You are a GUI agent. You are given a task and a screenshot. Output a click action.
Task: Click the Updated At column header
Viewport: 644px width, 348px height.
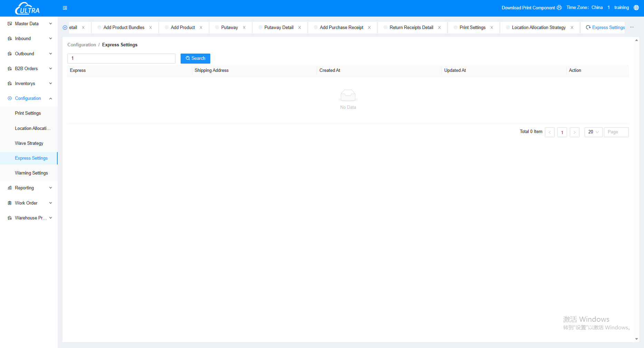coord(455,70)
